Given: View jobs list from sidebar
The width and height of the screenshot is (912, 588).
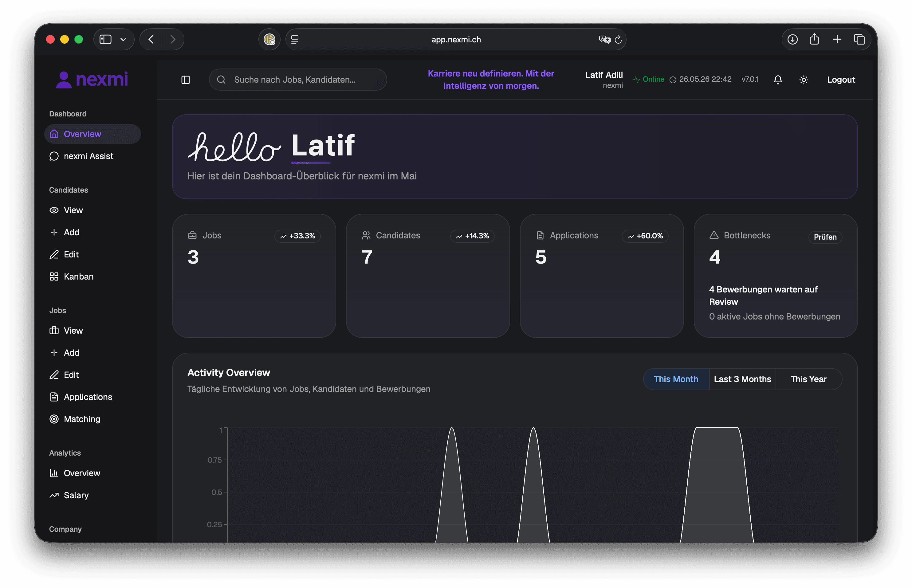Looking at the screenshot, I should tap(92, 331).
